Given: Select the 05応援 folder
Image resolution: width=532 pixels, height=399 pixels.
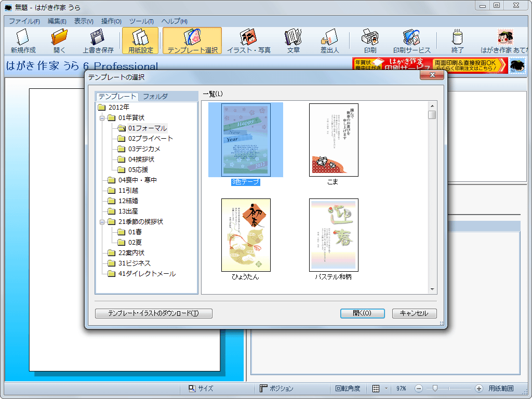Looking at the screenshot, I should click(132, 170).
